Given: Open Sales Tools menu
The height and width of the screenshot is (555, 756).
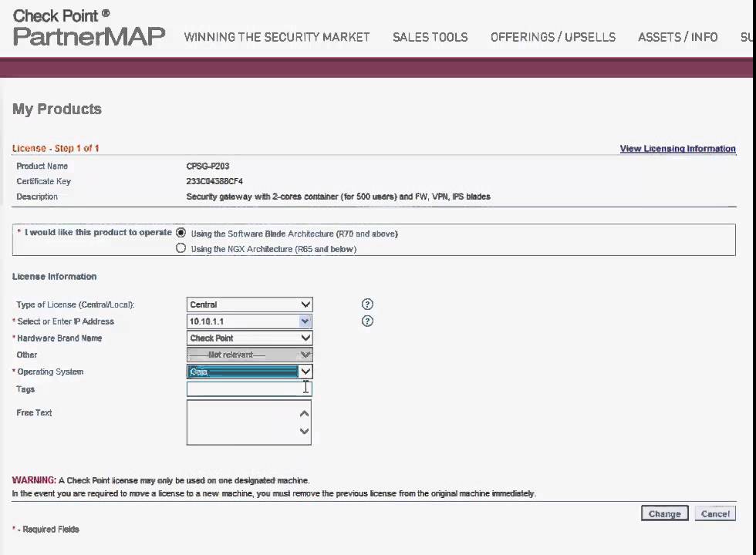Looking at the screenshot, I should [x=430, y=37].
